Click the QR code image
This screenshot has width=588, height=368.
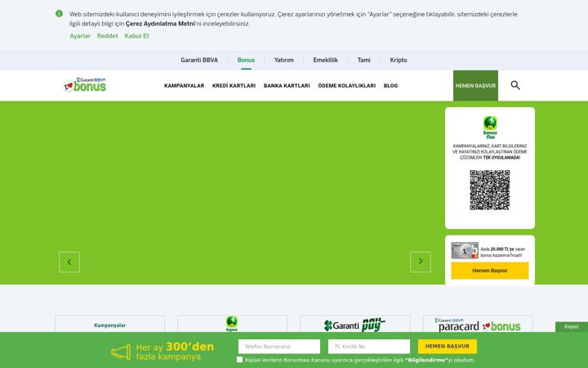490,190
